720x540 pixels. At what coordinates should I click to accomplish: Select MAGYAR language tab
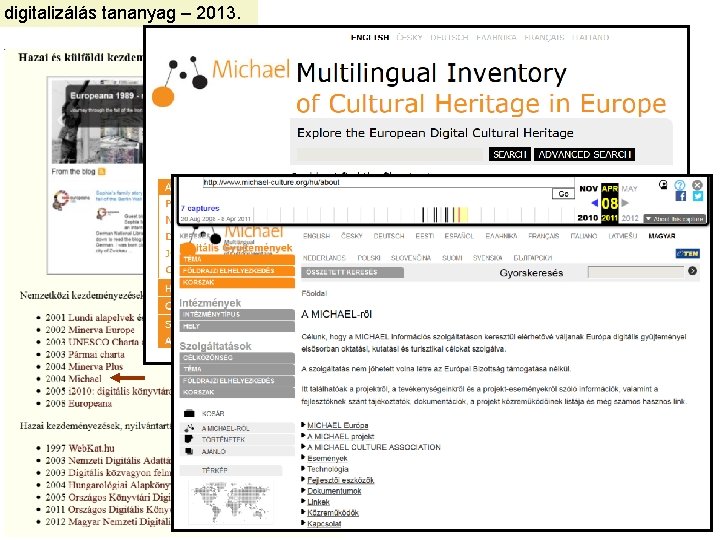[662, 236]
